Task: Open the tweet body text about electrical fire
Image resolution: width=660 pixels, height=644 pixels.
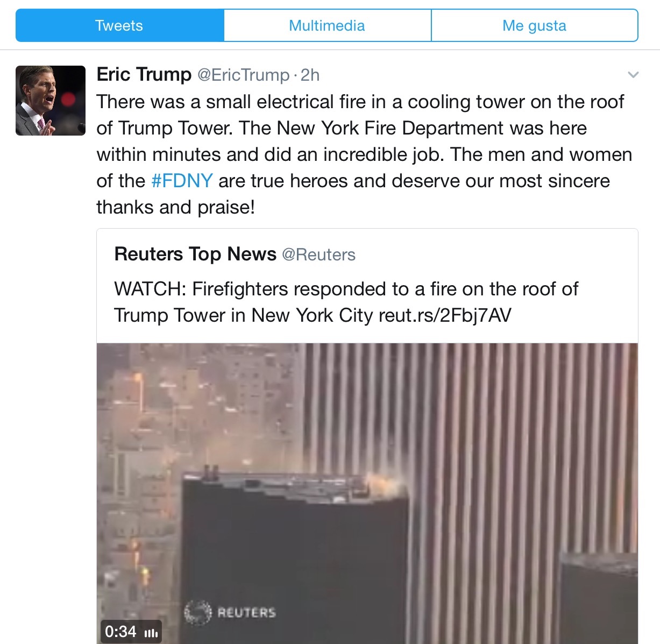Action: (364, 154)
